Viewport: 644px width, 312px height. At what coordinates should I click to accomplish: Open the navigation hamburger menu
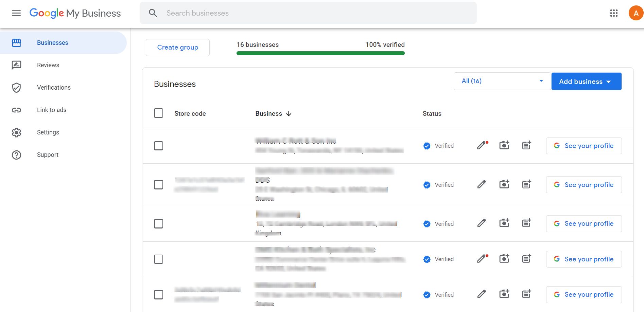(x=16, y=13)
